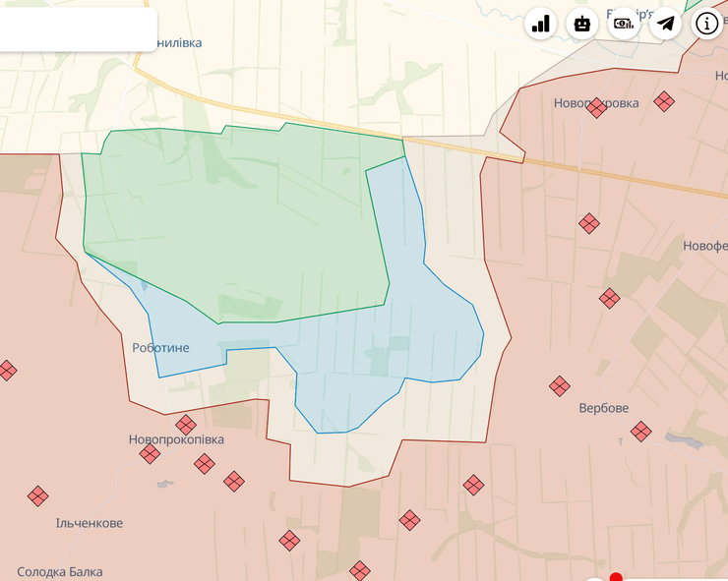728x581 pixels.
Task: Click the Роботине town label
Action: [160, 348]
